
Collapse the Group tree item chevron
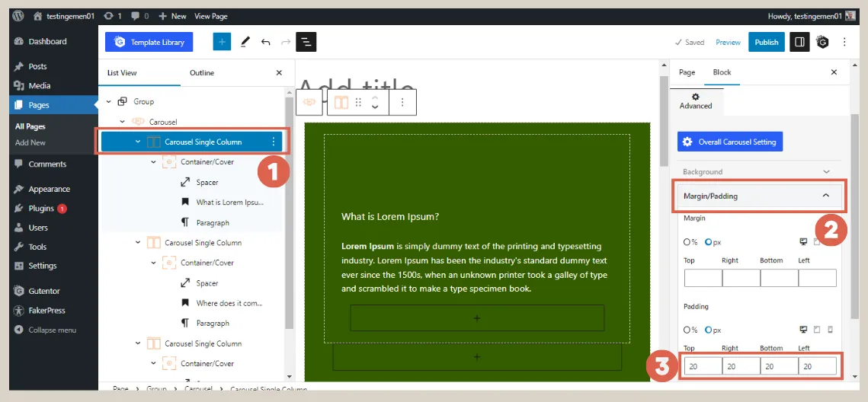click(x=109, y=101)
